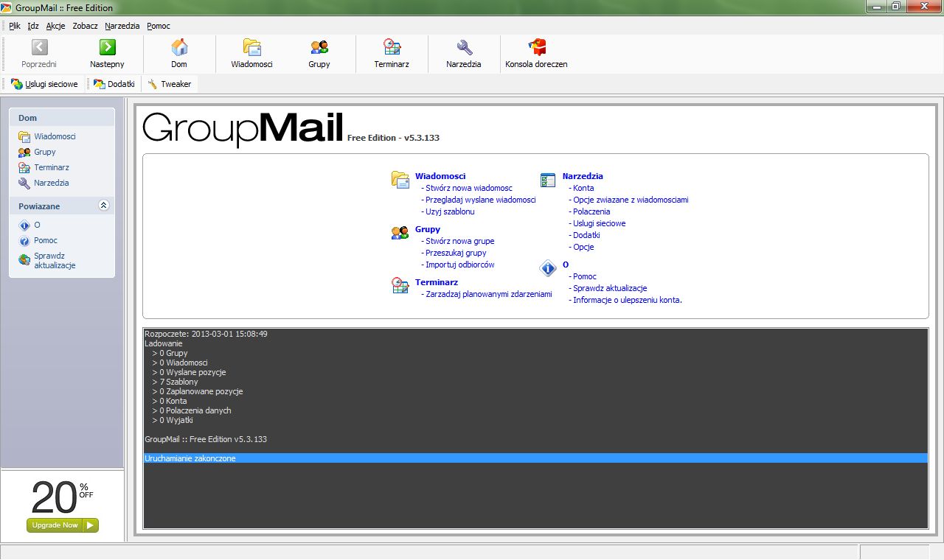Click the Grupy people icon in main panel
Image resolution: width=944 pixels, height=560 pixels.
coord(400,233)
